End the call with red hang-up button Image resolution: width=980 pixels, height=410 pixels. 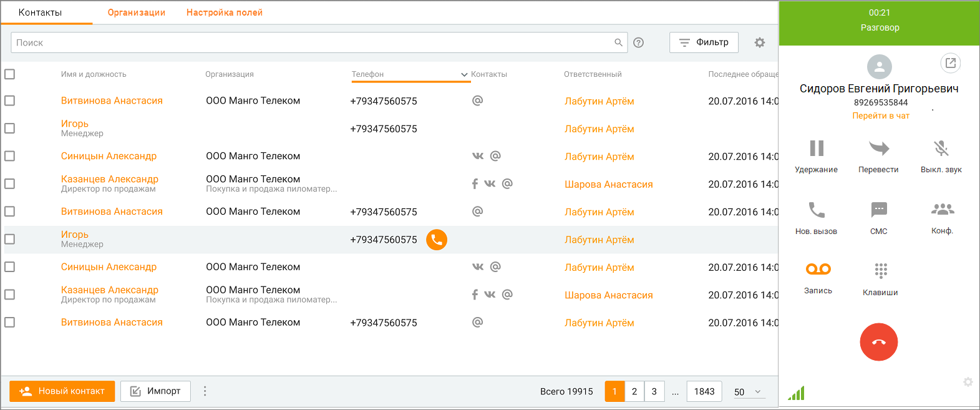(x=879, y=342)
